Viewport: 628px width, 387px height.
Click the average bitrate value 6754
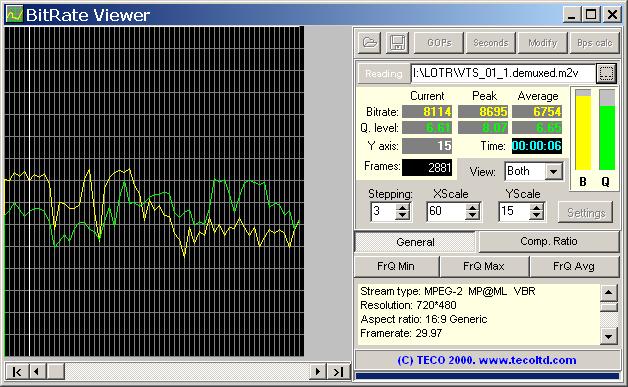point(537,112)
